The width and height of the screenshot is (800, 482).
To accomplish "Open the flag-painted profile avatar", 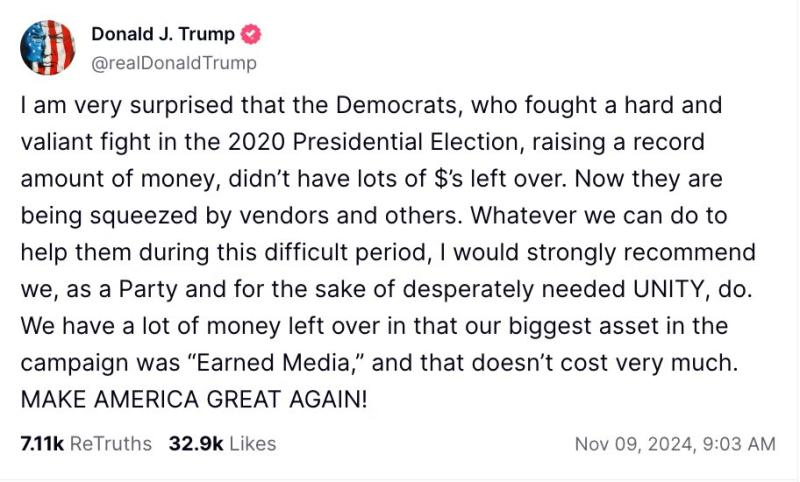I will point(47,47).
